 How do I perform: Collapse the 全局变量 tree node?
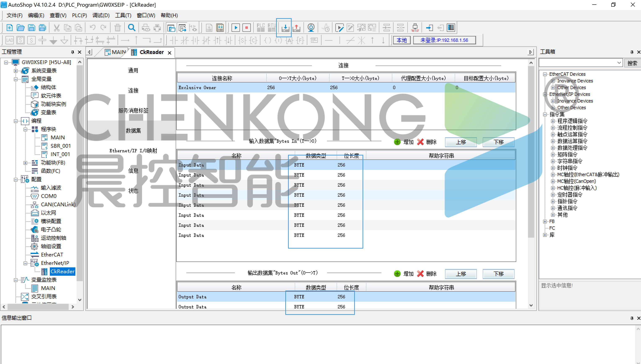pos(15,79)
